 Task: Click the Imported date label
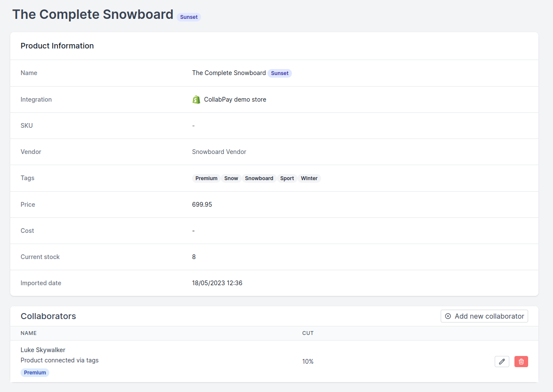(41, 283)
